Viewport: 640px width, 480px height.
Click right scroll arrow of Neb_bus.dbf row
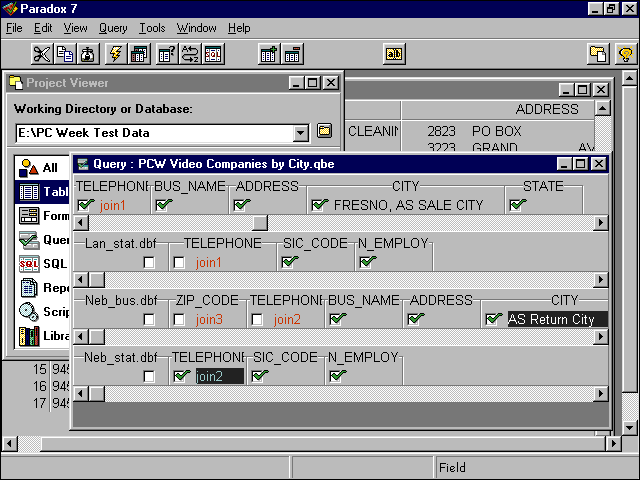tap(599, 338)
